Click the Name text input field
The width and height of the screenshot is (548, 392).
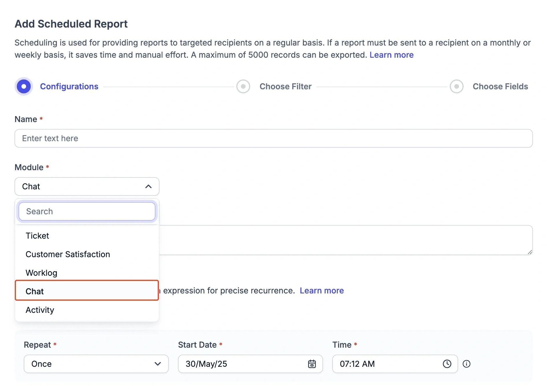click(x=273, y=138)
